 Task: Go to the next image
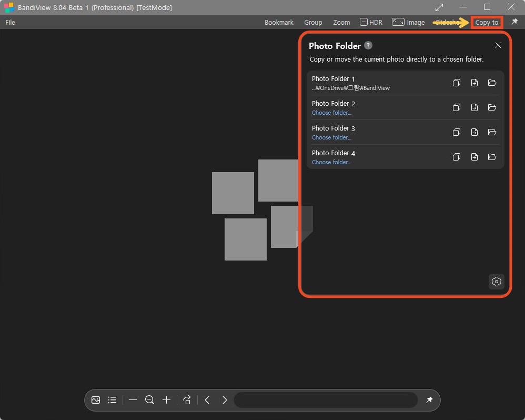pyautogui.click(x=225, y=400)
